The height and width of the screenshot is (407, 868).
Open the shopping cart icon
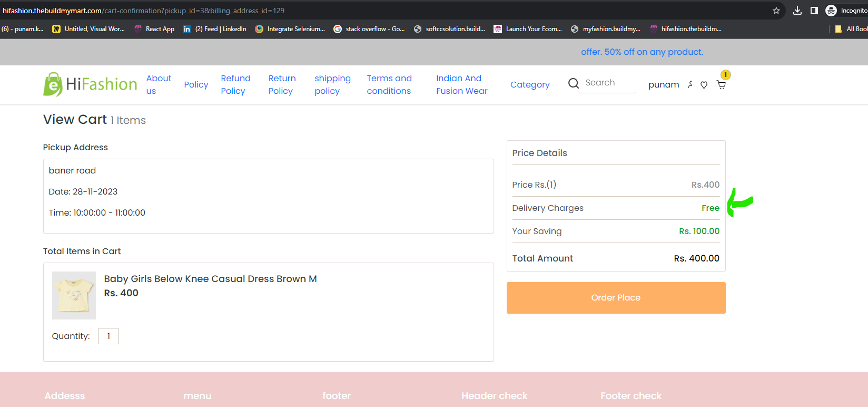[x=721, y=85]
